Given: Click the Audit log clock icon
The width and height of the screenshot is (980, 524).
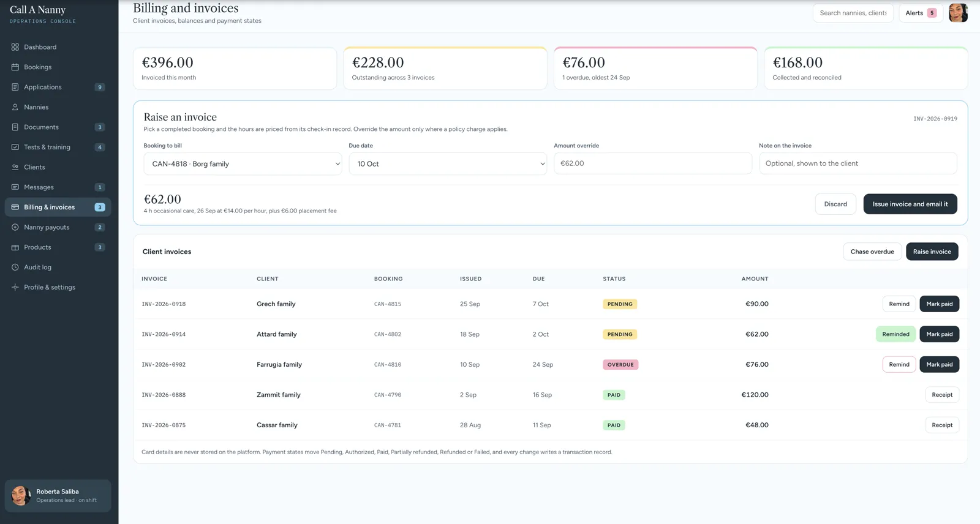Looking at the screenshot, I should coord(15,267).
